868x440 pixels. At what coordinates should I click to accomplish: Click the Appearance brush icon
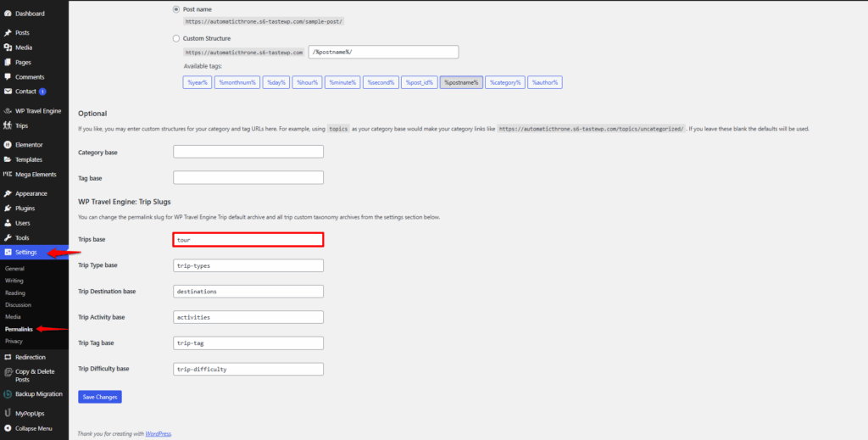coord(8,193)
